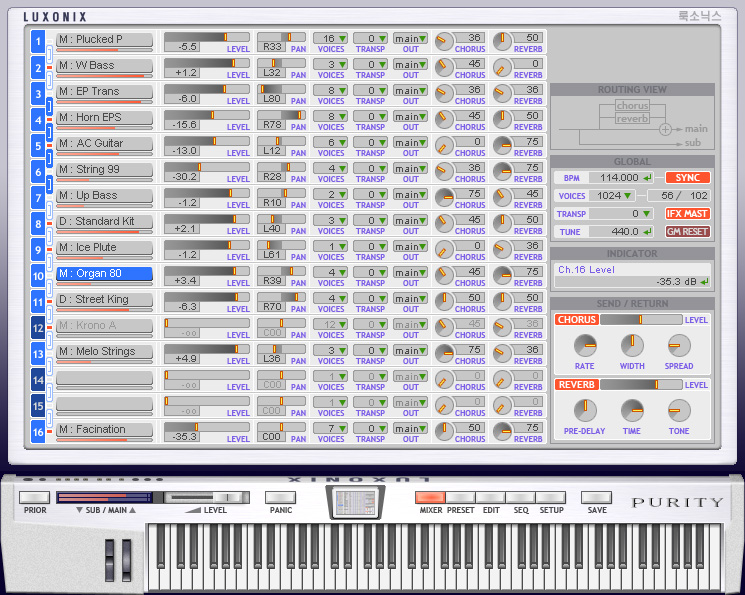
Task: Open the channel 6 VOICES dropdown
Action: (x=330, y=168)
